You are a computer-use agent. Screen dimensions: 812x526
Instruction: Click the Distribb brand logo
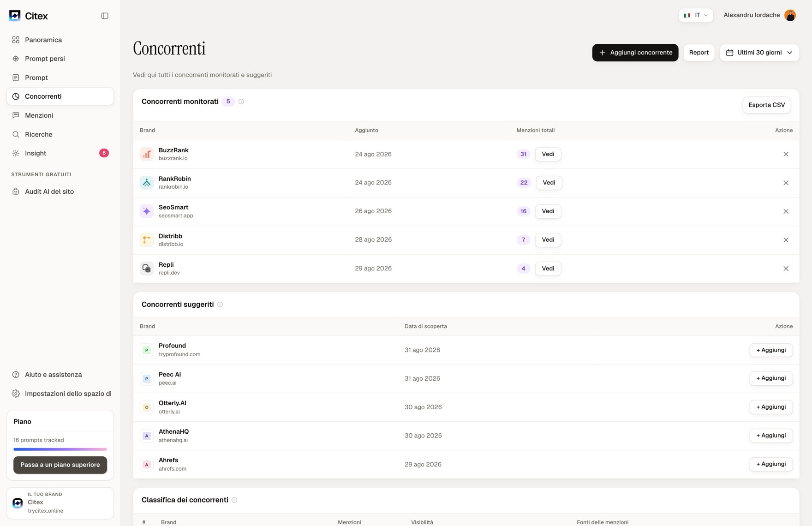147,240
